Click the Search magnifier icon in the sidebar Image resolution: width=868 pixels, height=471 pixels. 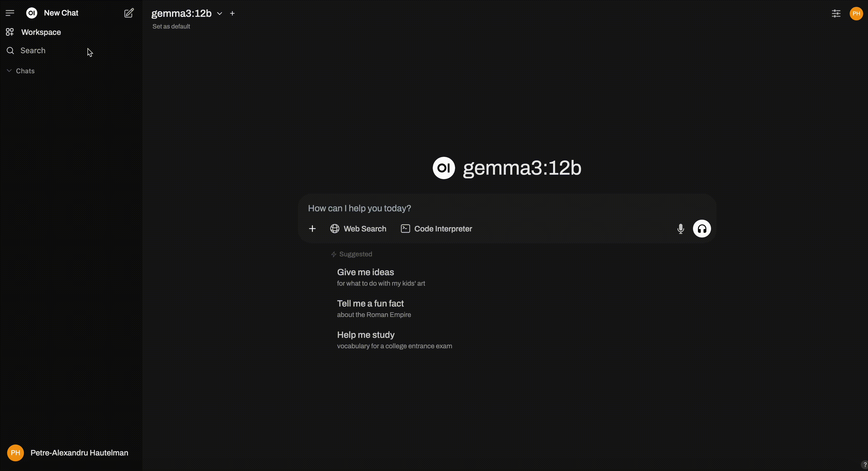[x=10, y=51]
